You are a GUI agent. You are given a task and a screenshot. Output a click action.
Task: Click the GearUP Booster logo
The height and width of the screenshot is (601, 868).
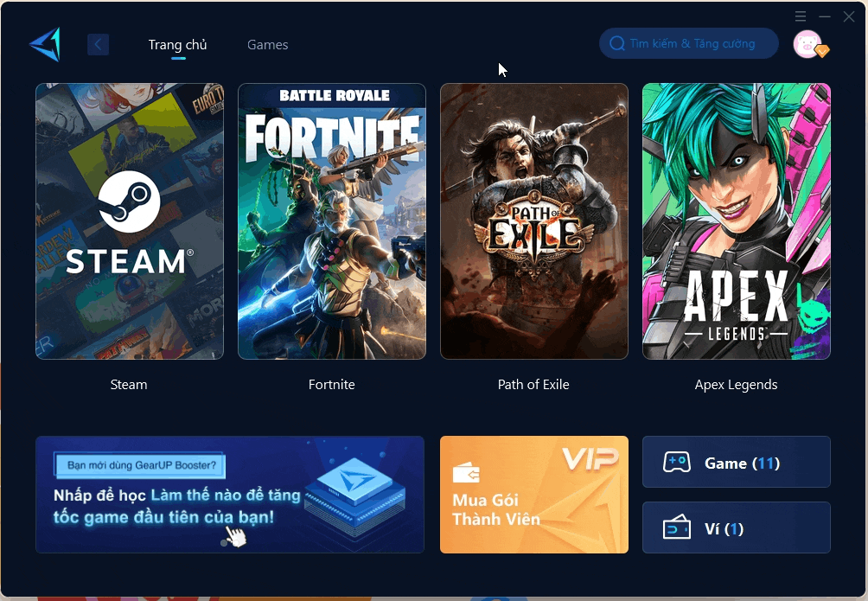point(45,44)
